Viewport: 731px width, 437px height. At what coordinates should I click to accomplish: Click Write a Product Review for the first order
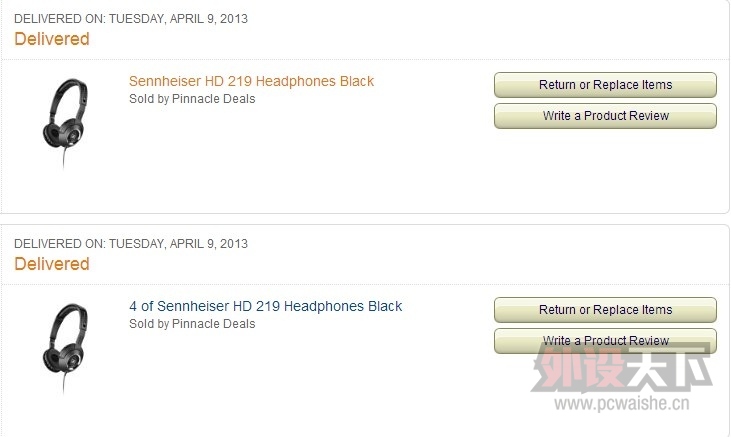(605, 116)
